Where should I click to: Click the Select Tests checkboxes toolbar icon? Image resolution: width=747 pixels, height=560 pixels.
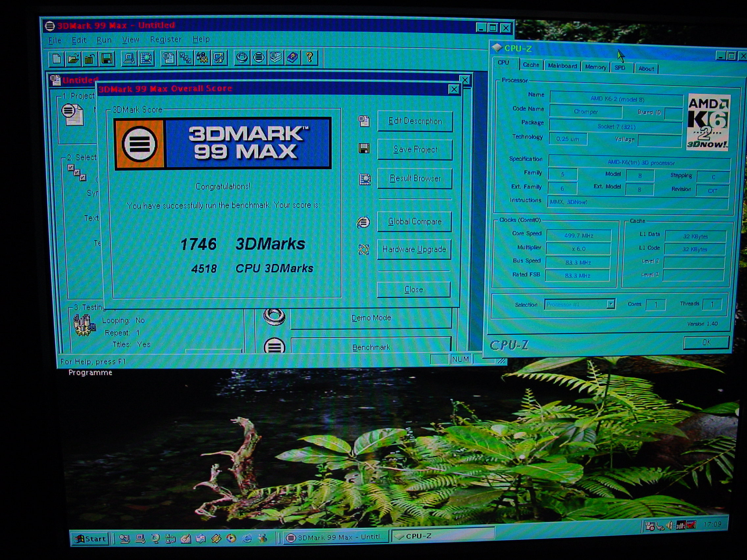[186, 59]
